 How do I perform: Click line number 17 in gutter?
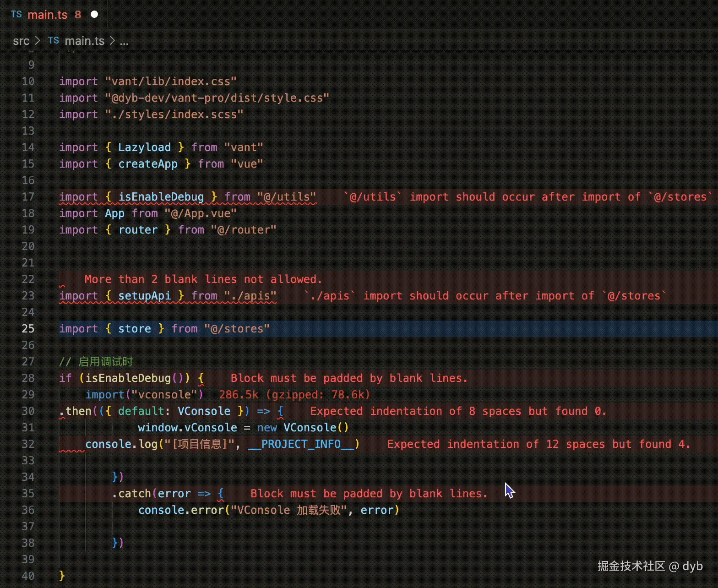[x=28, y=197]
